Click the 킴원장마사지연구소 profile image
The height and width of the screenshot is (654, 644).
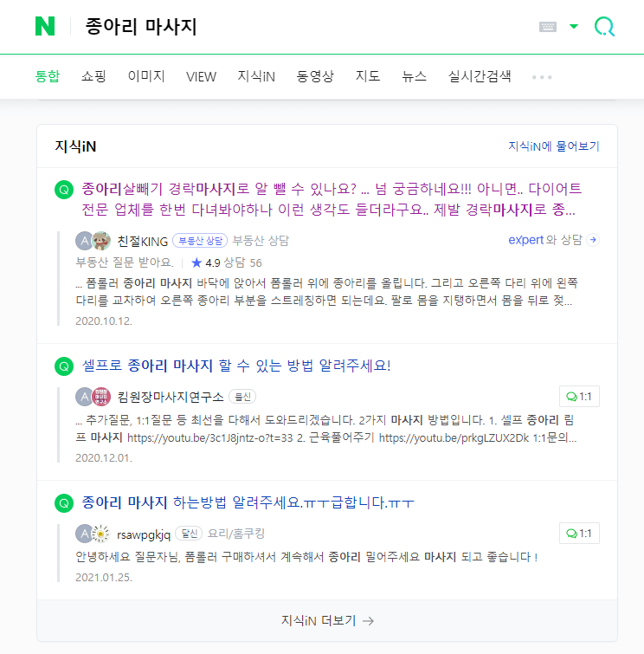(x=101, y=397)
